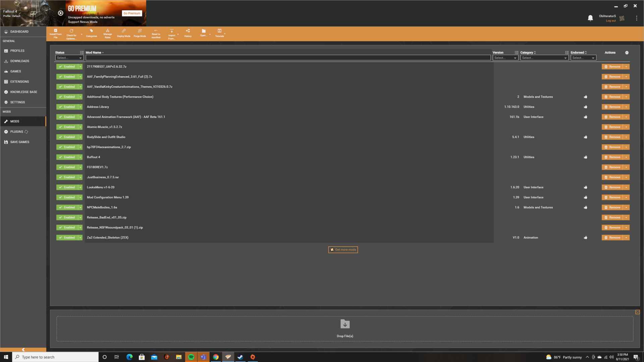The height and width of the screenshot is (362, 644).
Task: Expand Remove dropdown arrow for Address Library
Action: (626, 107)
